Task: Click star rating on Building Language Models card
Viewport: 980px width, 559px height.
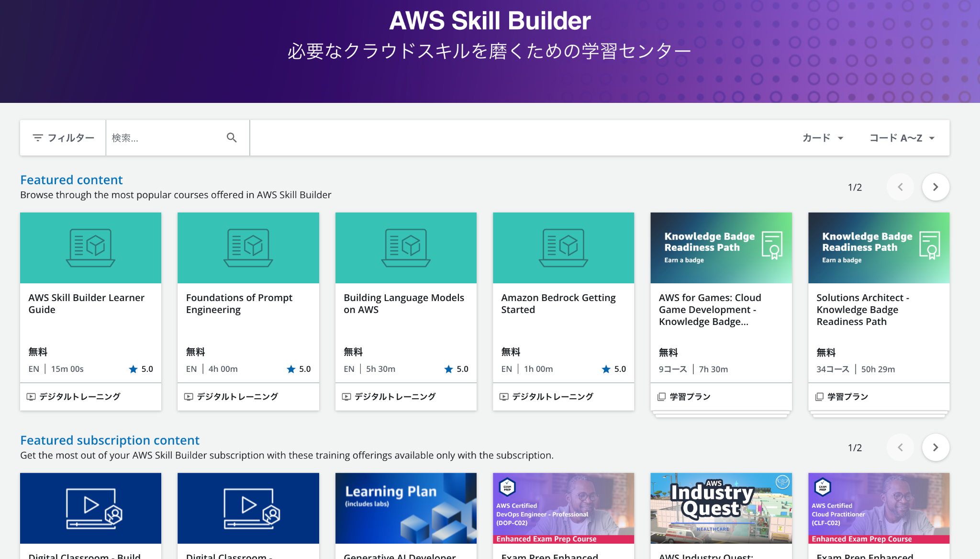Action: (x=456, y=369)
